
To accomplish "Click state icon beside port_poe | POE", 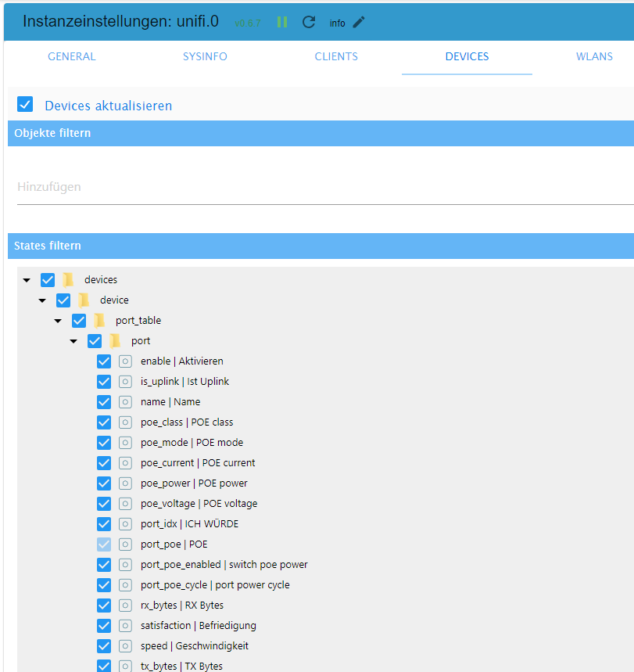I will pyautogui.click(x=125, y=544).
